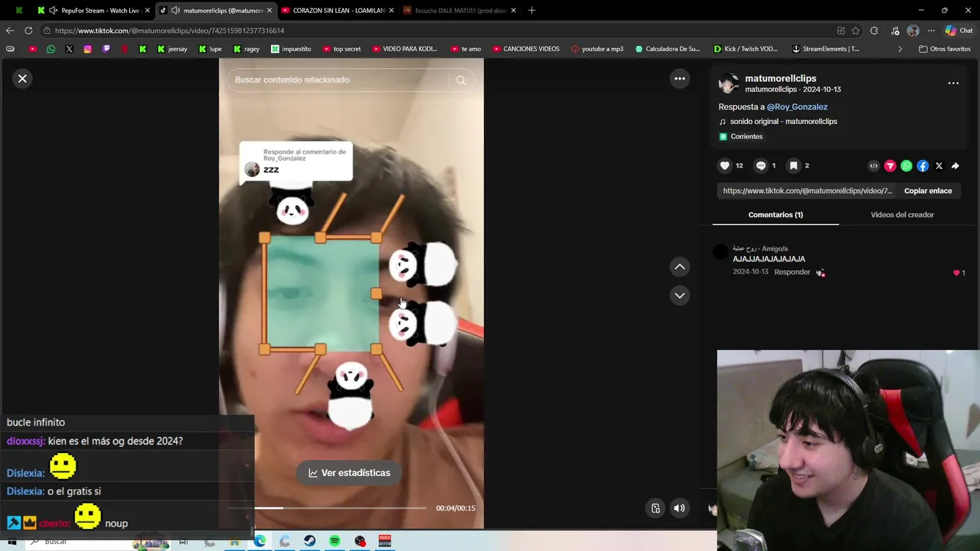Image resolution: width=980 pixels, height=551 pixels.
Task: Select the Comentarios (1) tab
Action: point(776,215)
